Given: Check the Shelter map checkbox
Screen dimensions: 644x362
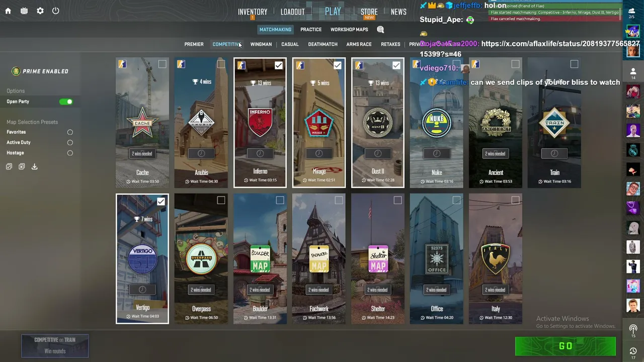Looking at the screenshot, I should tap(397, 201).
